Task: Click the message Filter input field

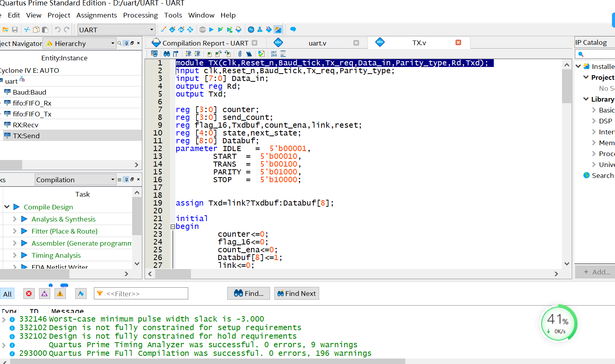Action: [x=141, y=294]
